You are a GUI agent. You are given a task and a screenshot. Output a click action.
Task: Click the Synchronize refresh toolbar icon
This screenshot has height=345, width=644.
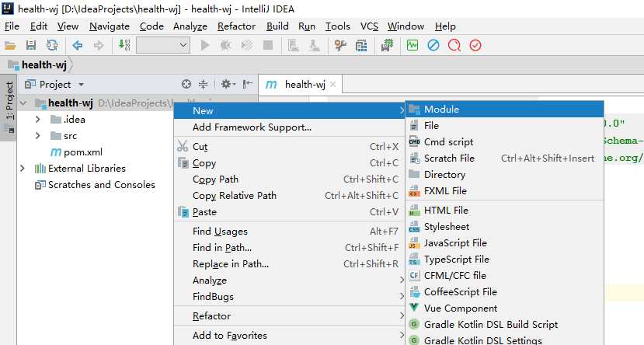tap(52, 45)
